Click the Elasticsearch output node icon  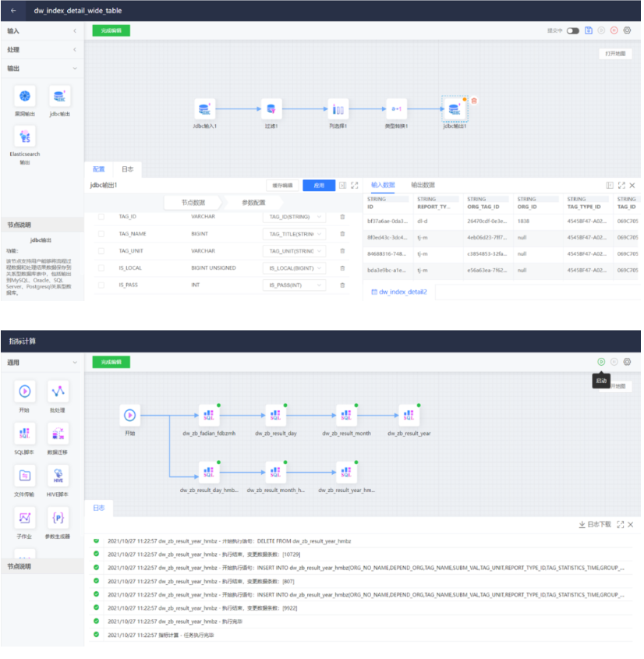(x=25, y=136)
